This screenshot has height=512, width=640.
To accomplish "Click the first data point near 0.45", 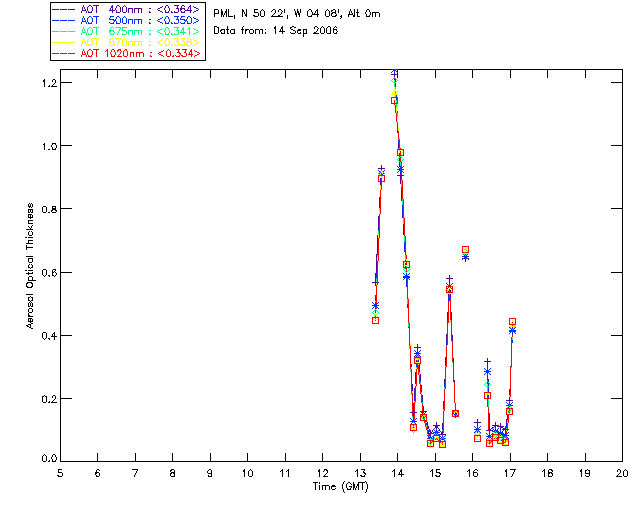I will [x=375, y=320].
